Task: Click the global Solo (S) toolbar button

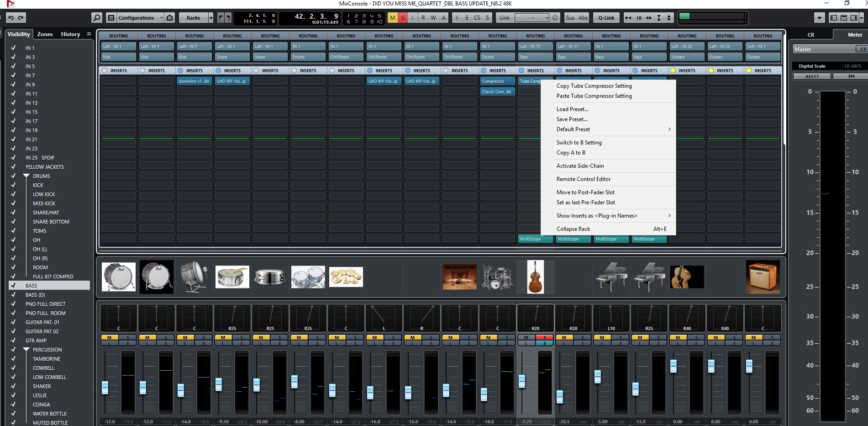Action: pos(402,18)
